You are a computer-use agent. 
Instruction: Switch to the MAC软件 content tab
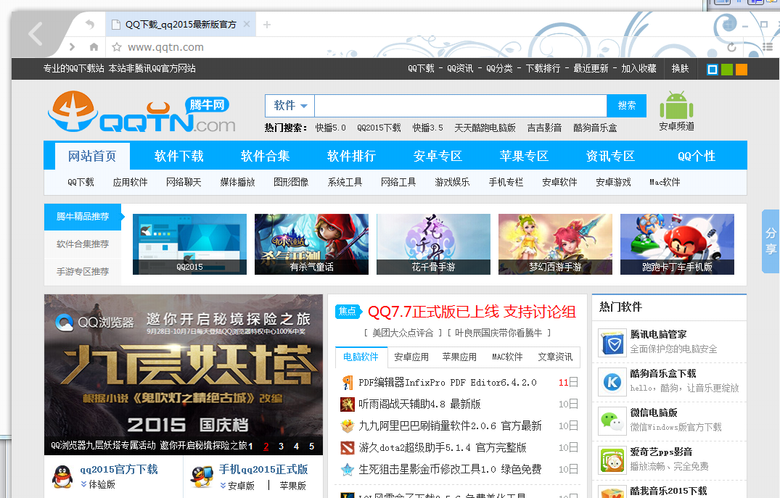tap(507, 357)
